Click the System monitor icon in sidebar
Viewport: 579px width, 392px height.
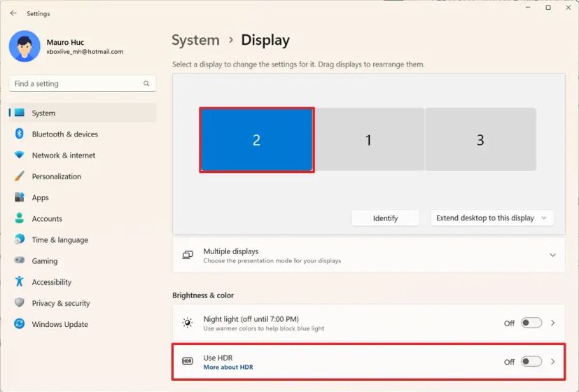19,113
